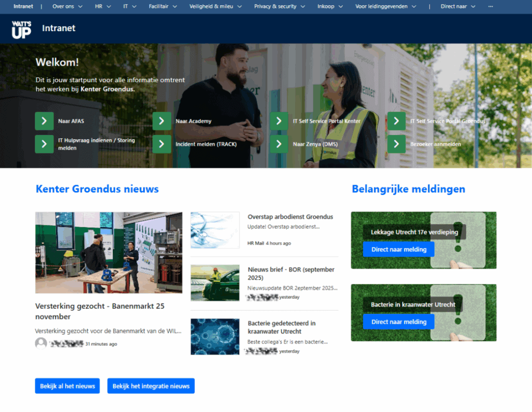Open article Bacterie gedetecteerd in kraanwater Utrecht
The height and width of the screenshot is (412, 532).
coord(282,327)
